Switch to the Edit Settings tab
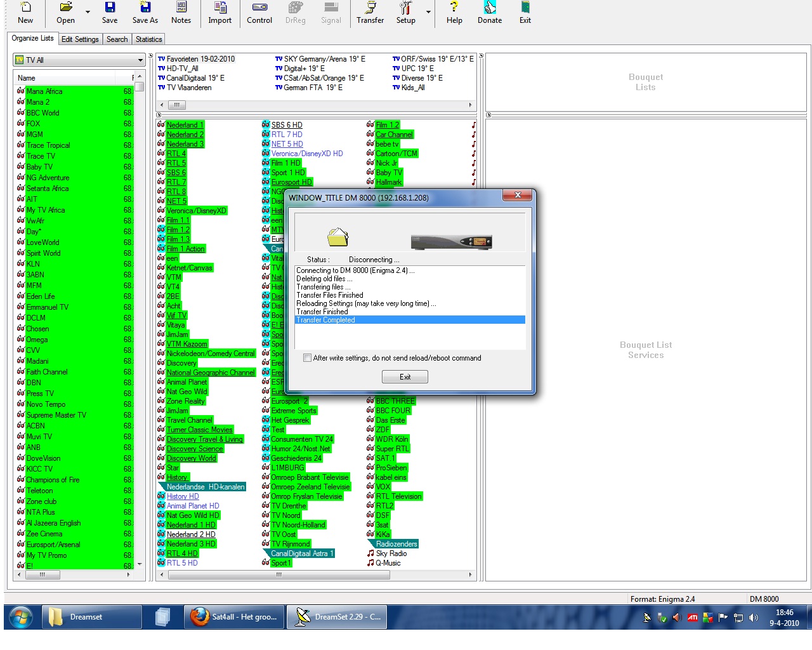The height and width of the screenshot is (650, 812). [x=80, y=39]
